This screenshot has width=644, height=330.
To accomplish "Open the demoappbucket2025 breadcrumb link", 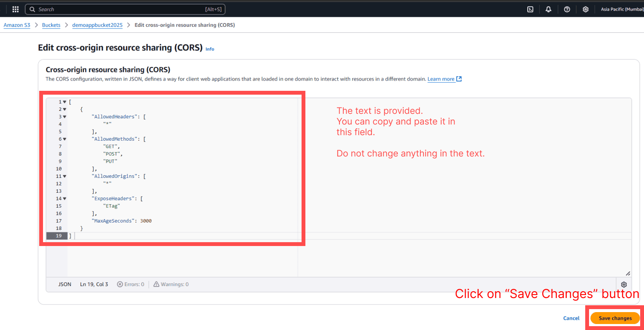I will tap(97, 25).
